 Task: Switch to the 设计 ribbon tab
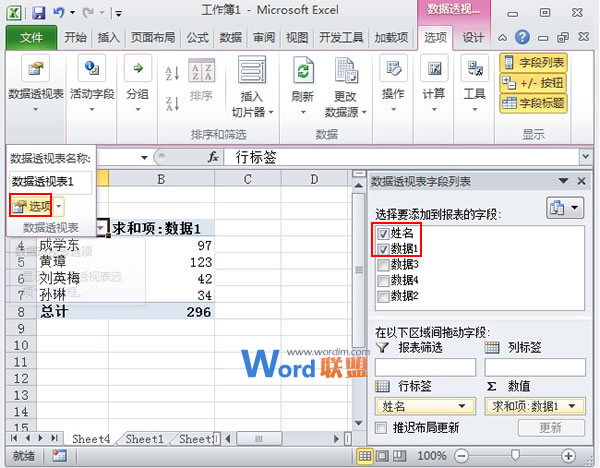coord(473,38)
